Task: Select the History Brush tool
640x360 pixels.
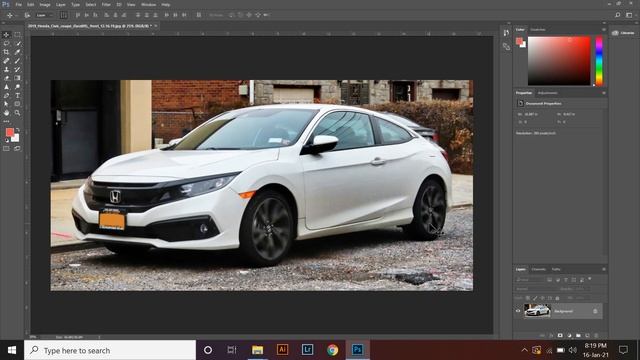Action: (x=17, y=69)
